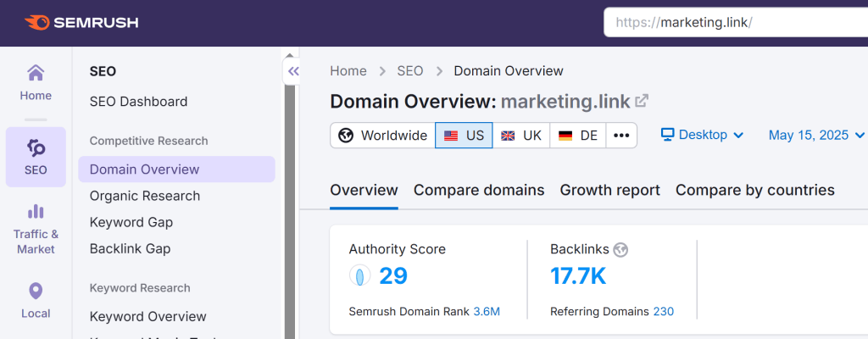
Task: Click the Authority Score gauge icon
Action: (359, 275)
